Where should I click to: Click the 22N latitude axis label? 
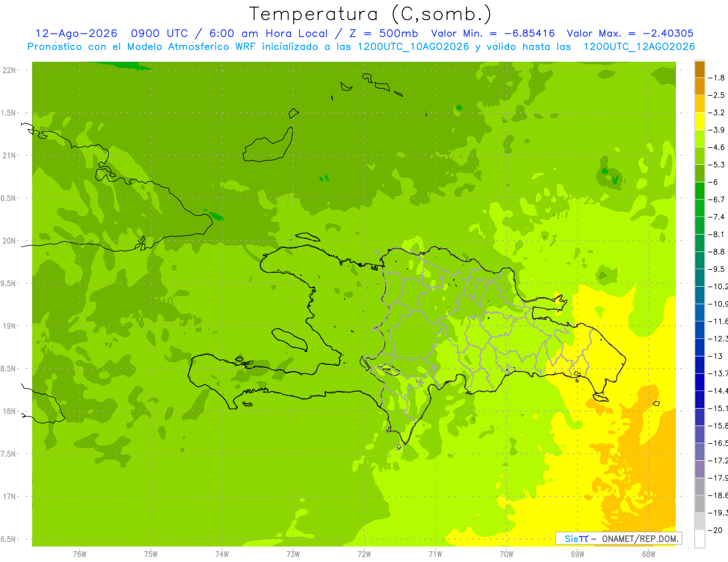tap(10, 70)
